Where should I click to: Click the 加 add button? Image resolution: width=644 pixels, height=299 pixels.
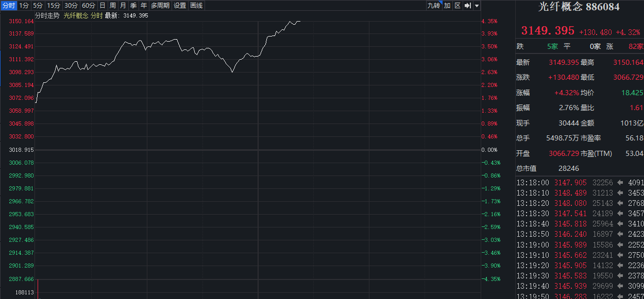[447, 6]
